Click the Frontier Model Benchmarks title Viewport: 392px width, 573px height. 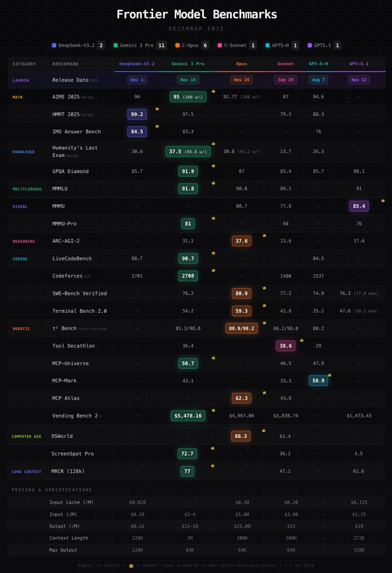point(196,14)
